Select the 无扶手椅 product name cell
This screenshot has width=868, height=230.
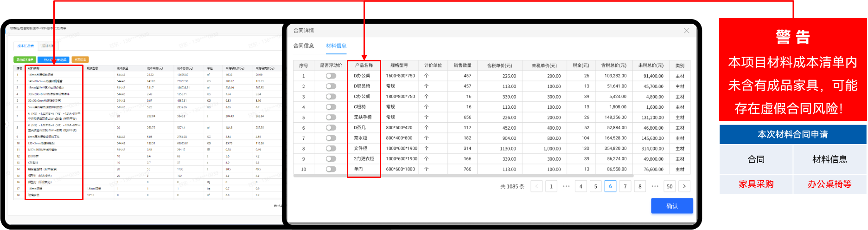(363, 117)
